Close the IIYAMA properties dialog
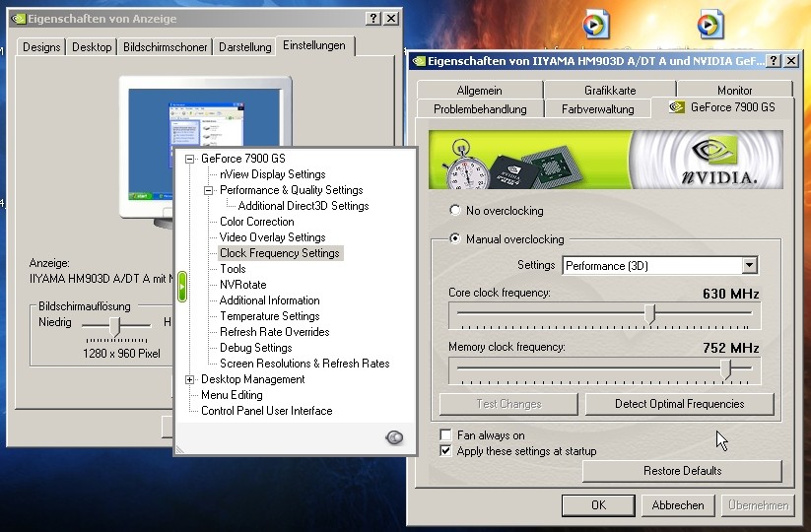Screen dimensions: 811x532 coord(791,60)
